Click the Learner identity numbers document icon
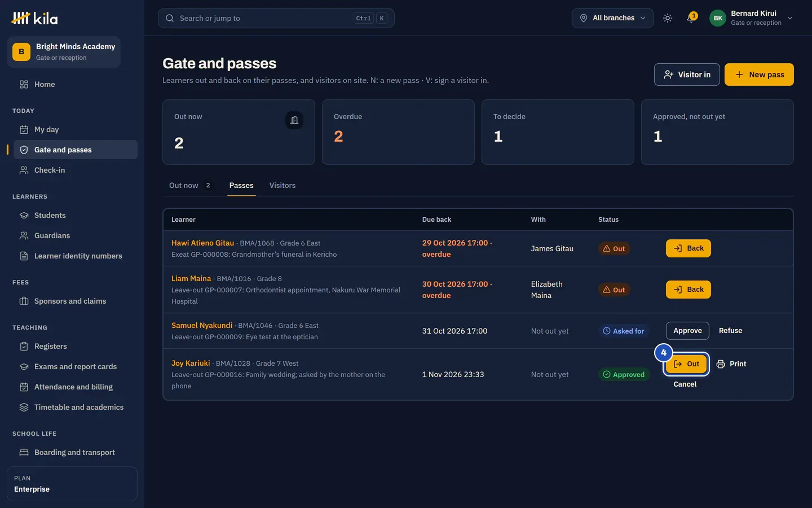Viewport: 812px width, 508px height. pos(24,256)
